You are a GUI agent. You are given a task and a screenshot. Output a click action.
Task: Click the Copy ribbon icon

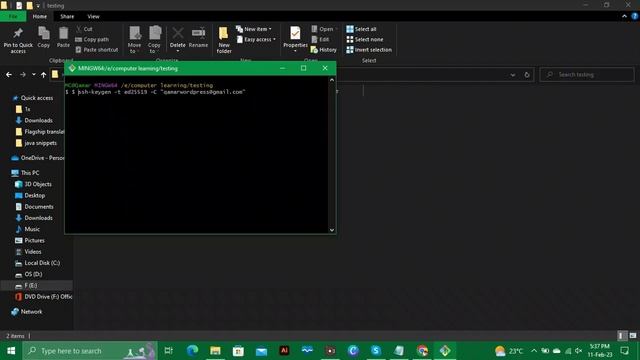pyautogui.click(x=44, y=38)
